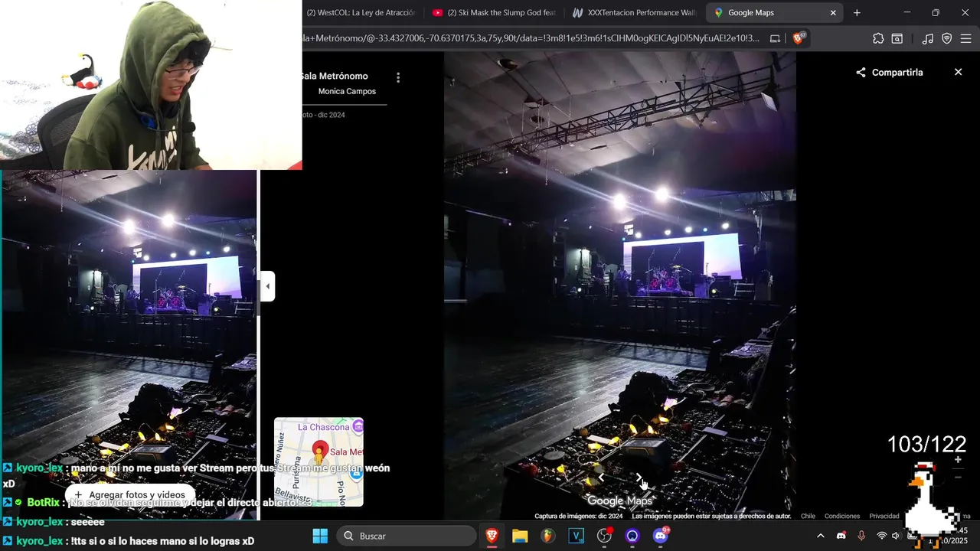Open Brave Shields lion icon
Viewport: 980px width, 551px height.
[799, 38]
